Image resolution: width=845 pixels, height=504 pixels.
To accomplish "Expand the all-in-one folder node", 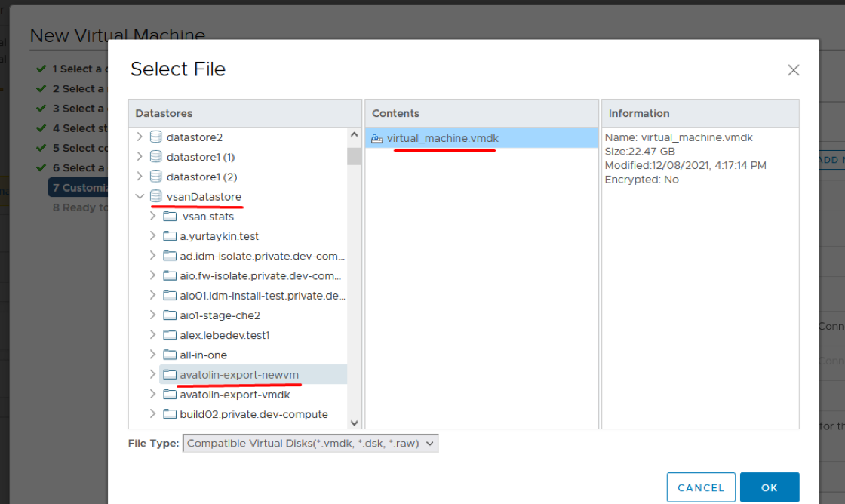I will (152, 355).
